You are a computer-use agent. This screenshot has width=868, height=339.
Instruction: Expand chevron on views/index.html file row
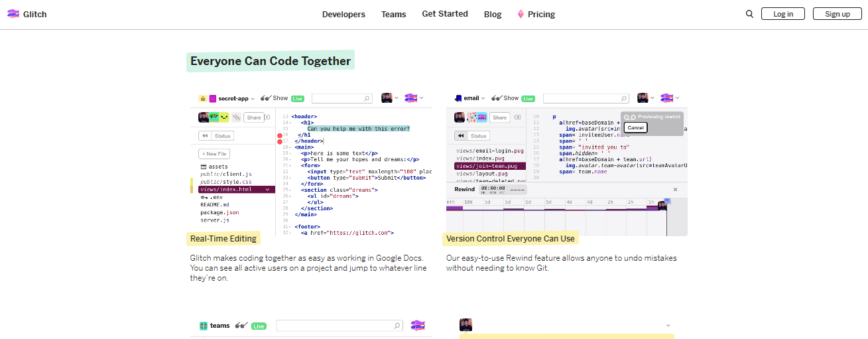point(268,190)
